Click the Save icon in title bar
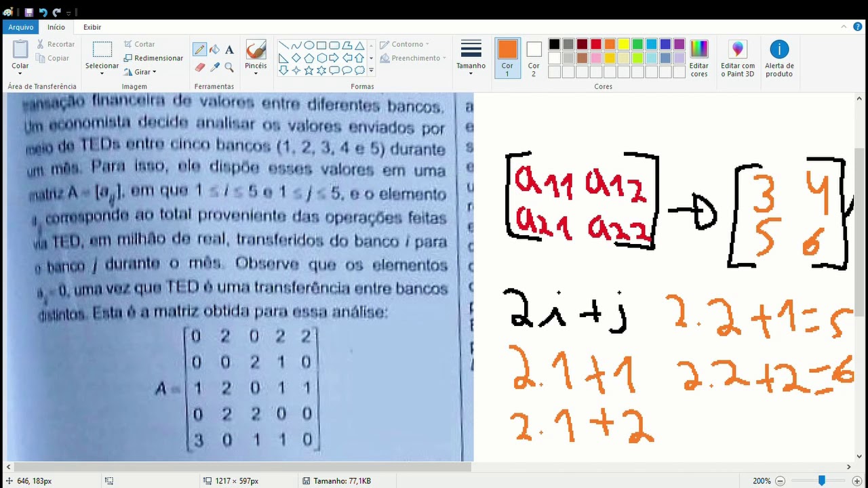This screenshot has width=868, height=488. click(28, 12)
